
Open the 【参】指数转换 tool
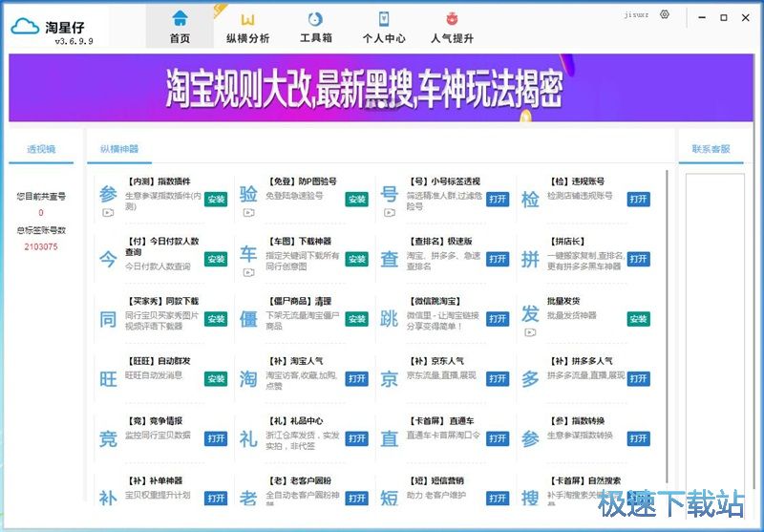pyautogui.click(x=638, y=439)
